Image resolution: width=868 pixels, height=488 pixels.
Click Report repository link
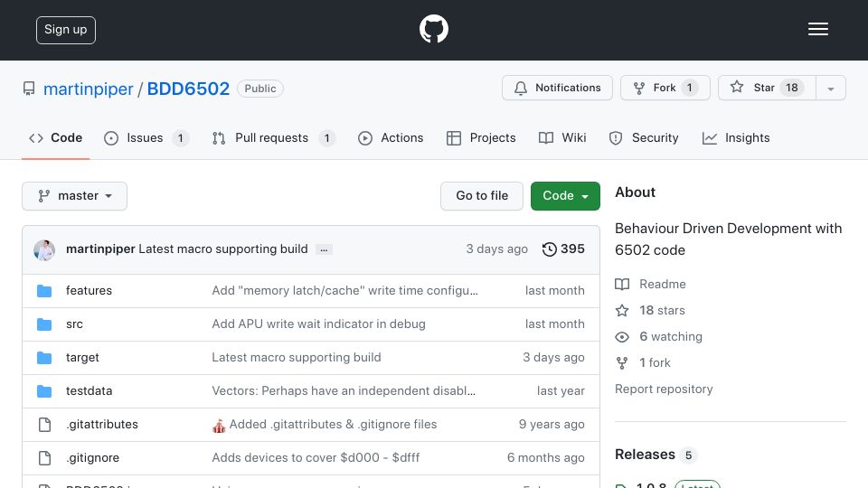(664, 389)
